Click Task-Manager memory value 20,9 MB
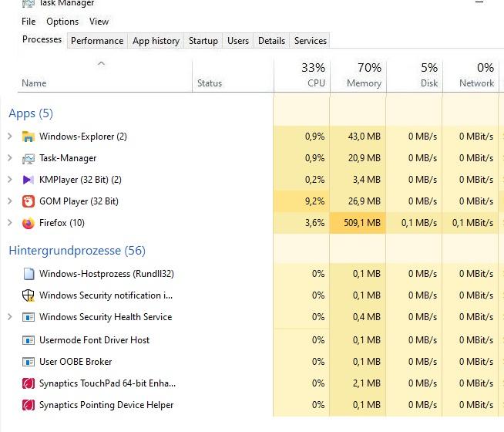Image resolution: width=504 pixels, height=432 pixels. coord(365,158)
